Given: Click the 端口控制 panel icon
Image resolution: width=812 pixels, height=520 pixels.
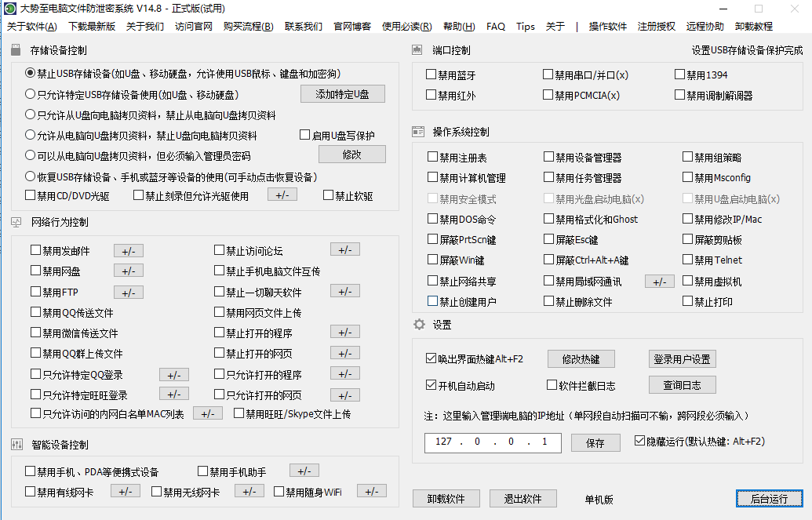Looking at the screenshot, I should point(416,49).
